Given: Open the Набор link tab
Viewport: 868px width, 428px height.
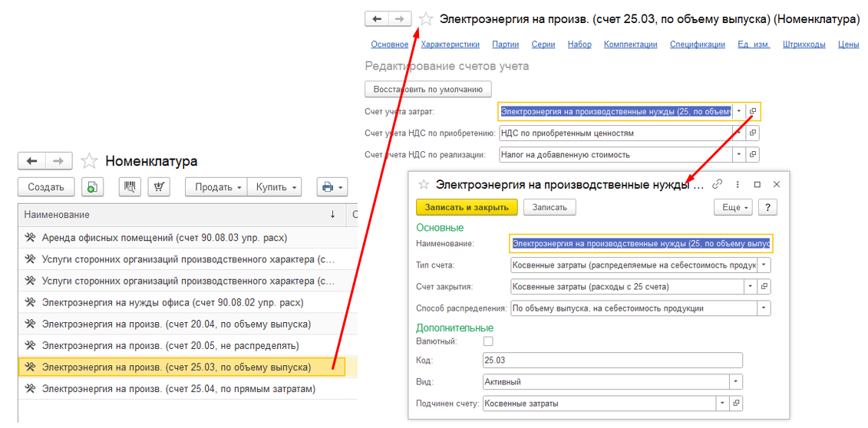Looking at the screenshot, I should click(x=579, y=44).
